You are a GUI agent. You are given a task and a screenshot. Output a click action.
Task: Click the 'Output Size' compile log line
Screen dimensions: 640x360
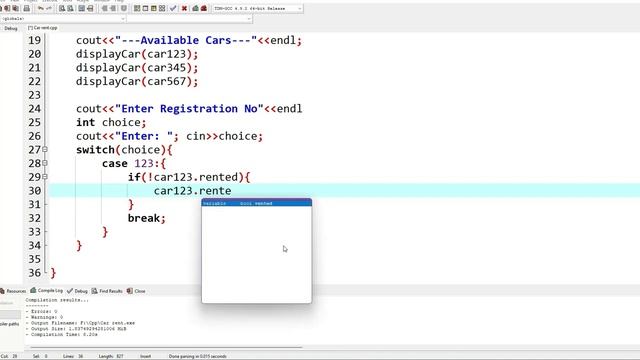point(76,329)
